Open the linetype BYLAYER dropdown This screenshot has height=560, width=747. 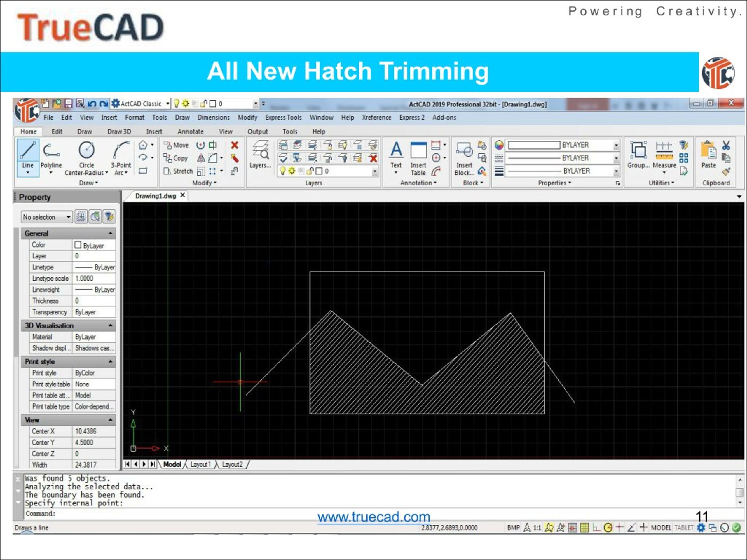616,158
